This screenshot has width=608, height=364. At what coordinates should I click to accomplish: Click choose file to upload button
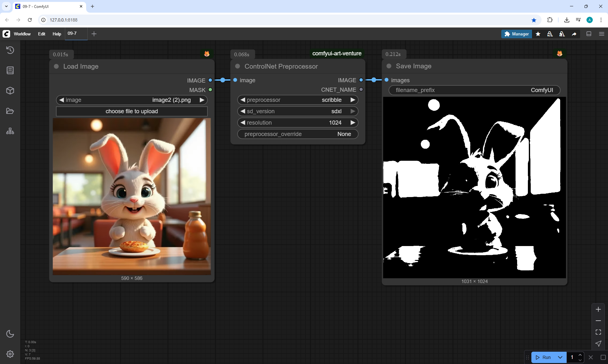pyautogui.click(x=132, y=111)
